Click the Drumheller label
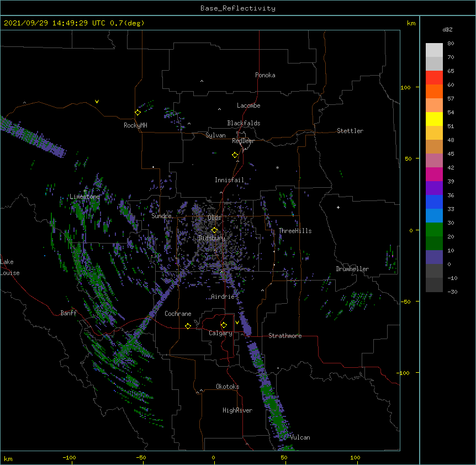Image resolution: width=476 pixels, height=465 pixels. click(352, 269)
